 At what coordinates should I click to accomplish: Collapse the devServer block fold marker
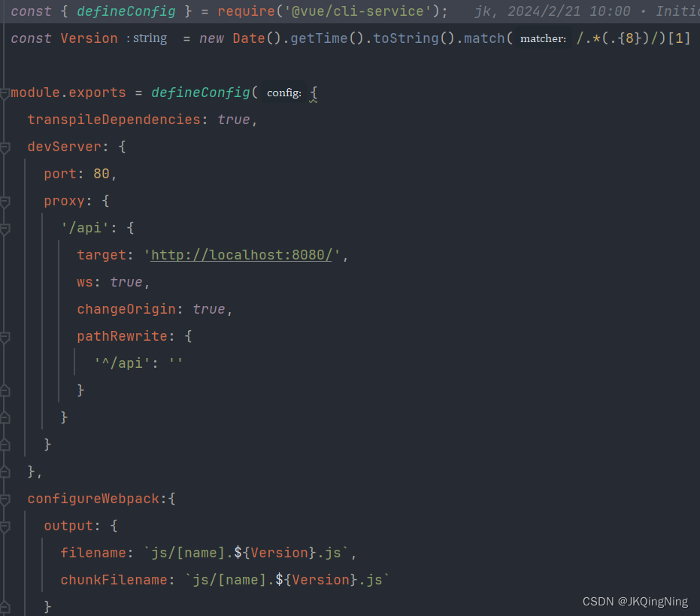[5, 148]
